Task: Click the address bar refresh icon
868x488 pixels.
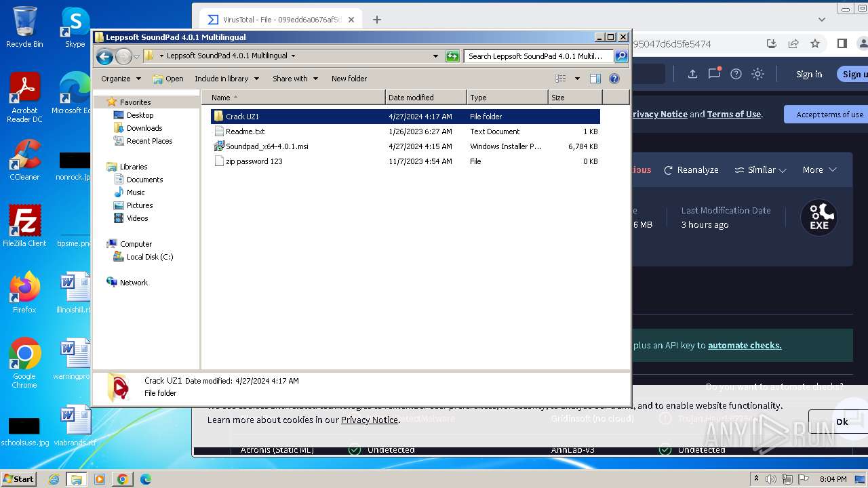Action: point(452,56)
